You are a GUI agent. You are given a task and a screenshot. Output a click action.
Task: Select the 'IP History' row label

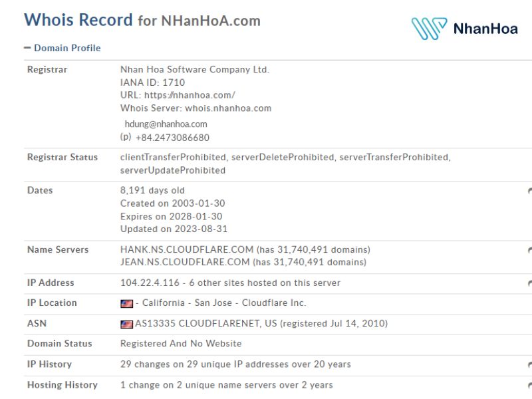49,364
